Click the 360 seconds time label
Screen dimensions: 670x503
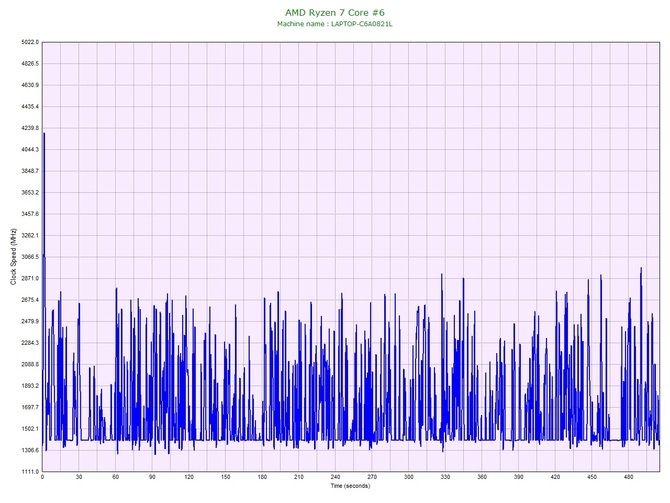click(482, 477)
